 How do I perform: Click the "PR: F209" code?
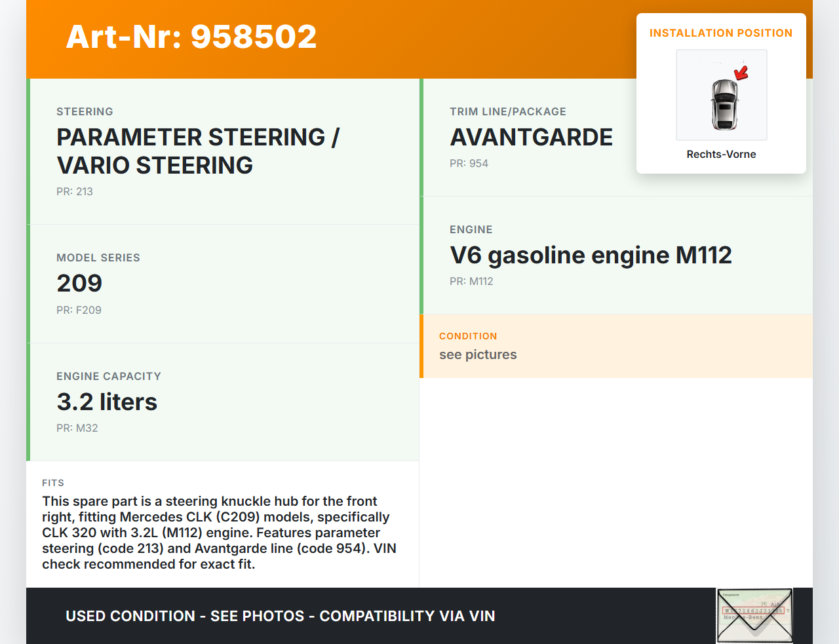[x=79, y=310]
